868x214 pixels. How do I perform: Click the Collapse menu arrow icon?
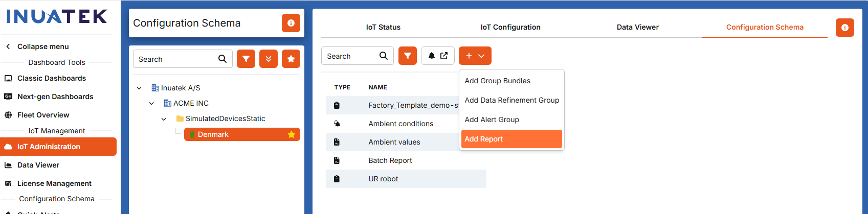pos(8,46)
